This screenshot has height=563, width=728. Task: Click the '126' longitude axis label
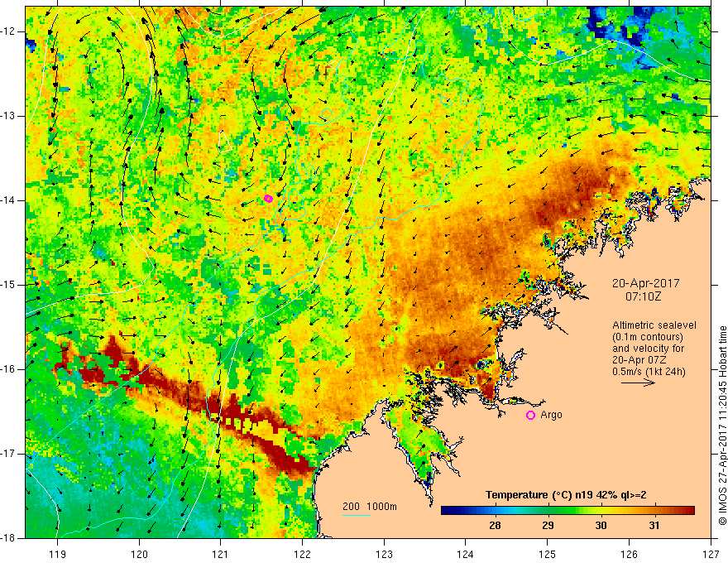(x=629, y=554)
